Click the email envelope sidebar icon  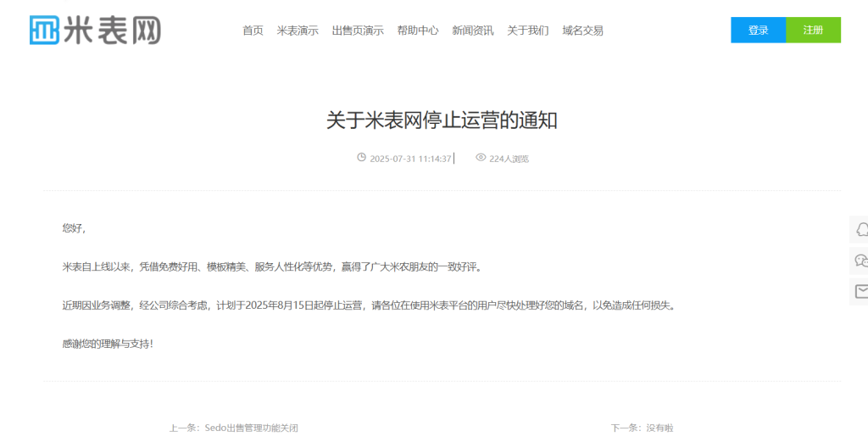861,291
